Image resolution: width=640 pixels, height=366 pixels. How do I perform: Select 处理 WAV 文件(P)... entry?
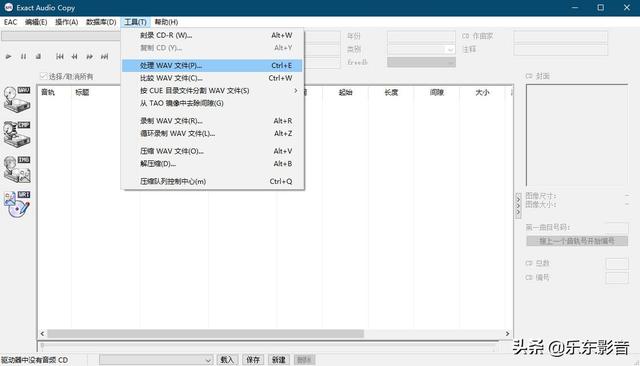coord(212,65)
